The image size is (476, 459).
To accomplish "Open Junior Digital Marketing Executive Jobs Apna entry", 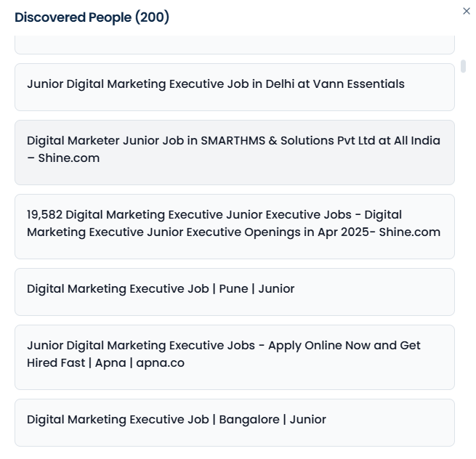I will [234, 357].
